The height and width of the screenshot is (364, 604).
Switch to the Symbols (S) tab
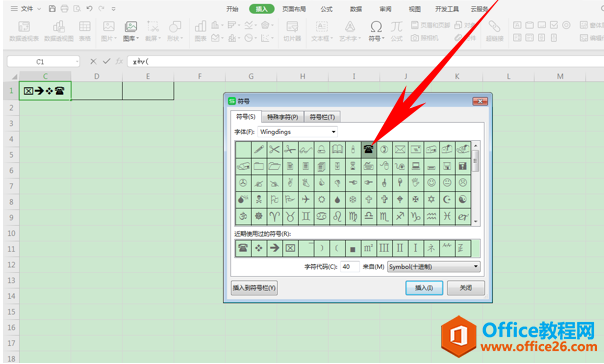coord(246,117)
